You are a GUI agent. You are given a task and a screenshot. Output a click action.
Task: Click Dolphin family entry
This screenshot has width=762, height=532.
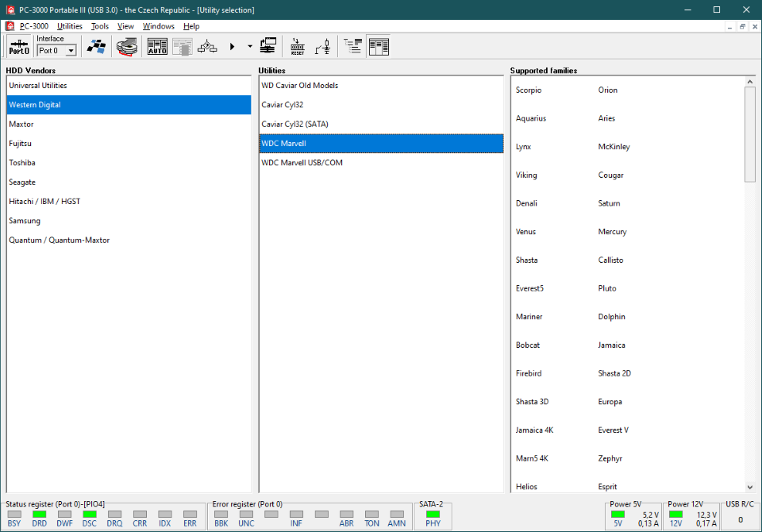(611, 317)
